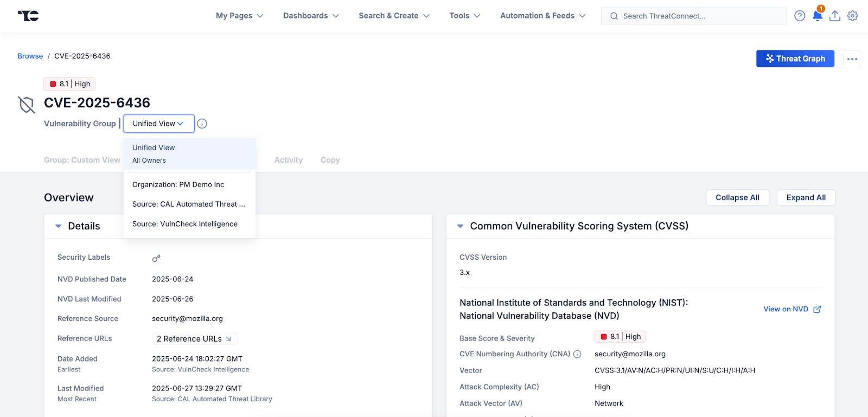Screen dimensions: 868x417
Task: Open the three-dot more options menu
Action: click(852, 59)
